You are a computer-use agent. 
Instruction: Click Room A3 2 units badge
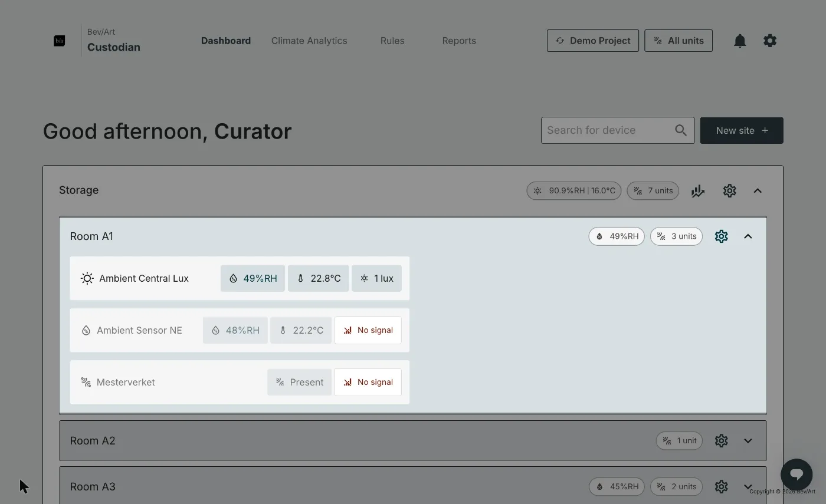(676, 486)
